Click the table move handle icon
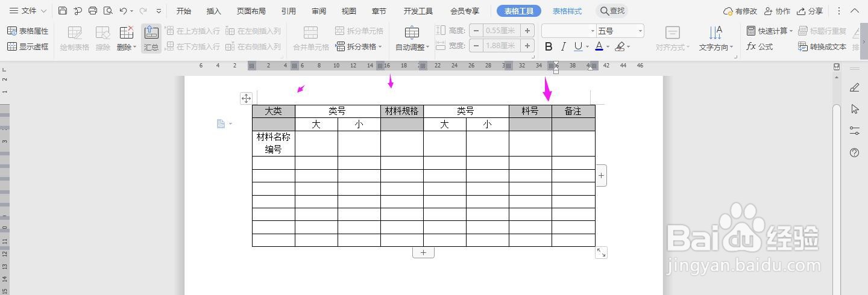Viewport: 868px width, 295px height. point(246,98)
